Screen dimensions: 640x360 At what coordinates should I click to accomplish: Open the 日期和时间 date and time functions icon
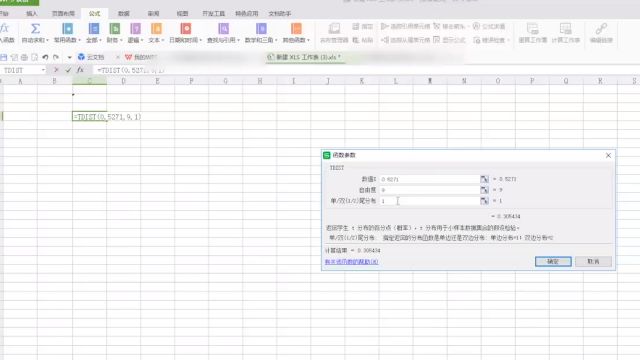click(186, 29)
